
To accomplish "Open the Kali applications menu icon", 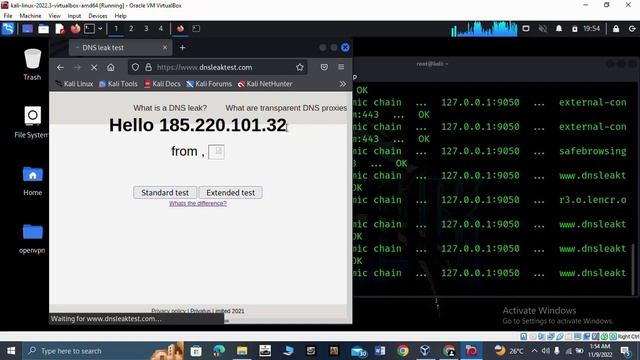I will point(8,29).
